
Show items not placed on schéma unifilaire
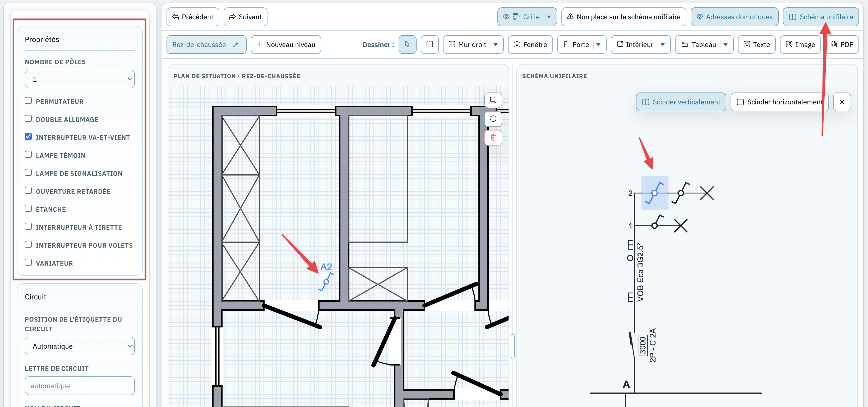[624, 17]
